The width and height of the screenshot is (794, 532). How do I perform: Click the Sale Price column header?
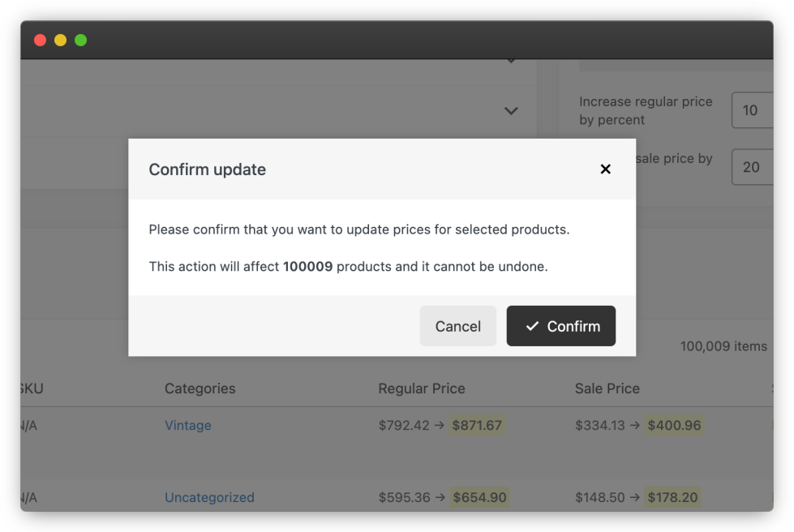pos(607,388)
